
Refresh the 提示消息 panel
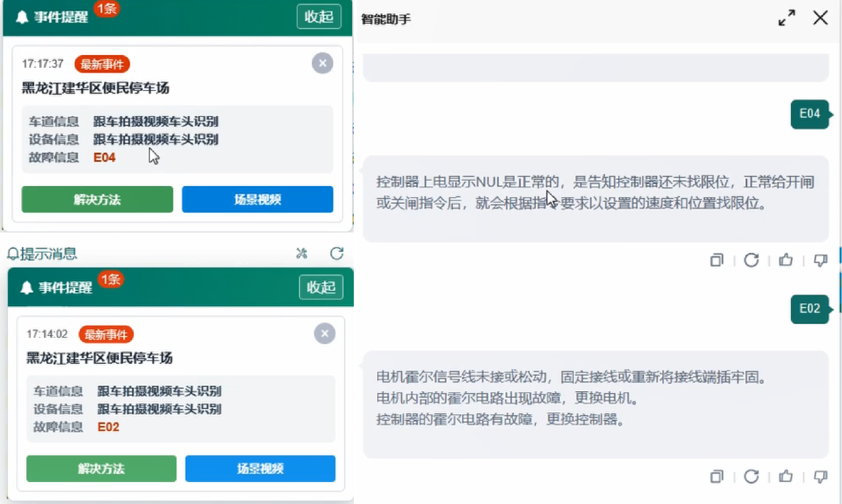[337, 253]
